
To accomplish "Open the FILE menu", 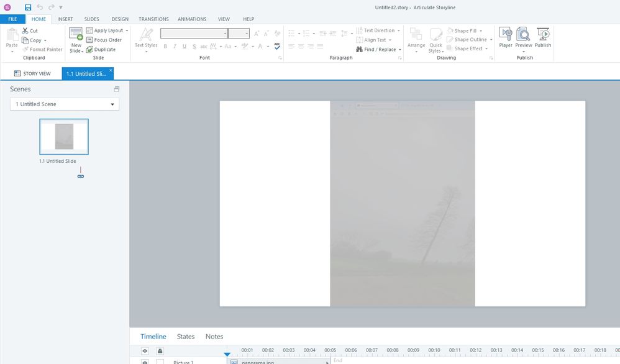I will click(x=12, y=19).
